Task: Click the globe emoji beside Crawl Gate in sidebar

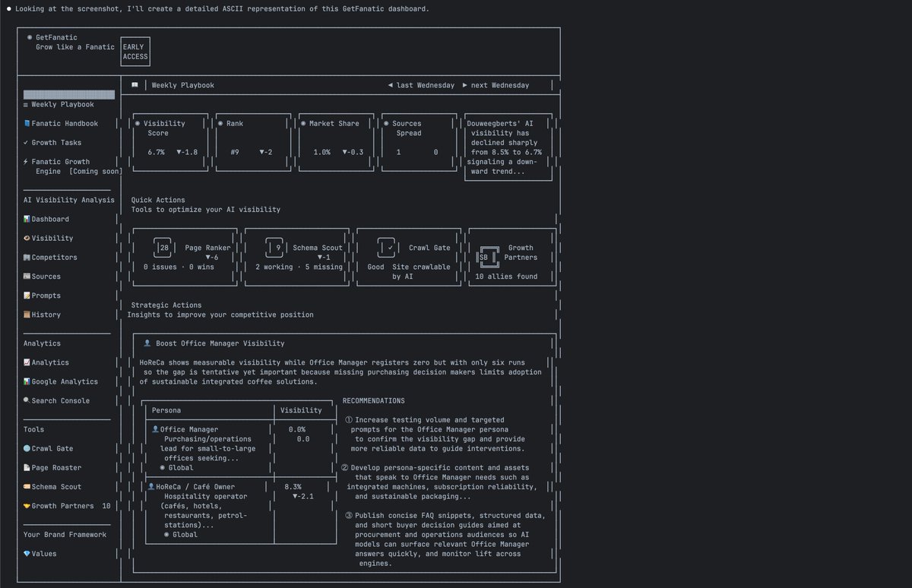Action: pyautogui.click(x=27, y=448)
